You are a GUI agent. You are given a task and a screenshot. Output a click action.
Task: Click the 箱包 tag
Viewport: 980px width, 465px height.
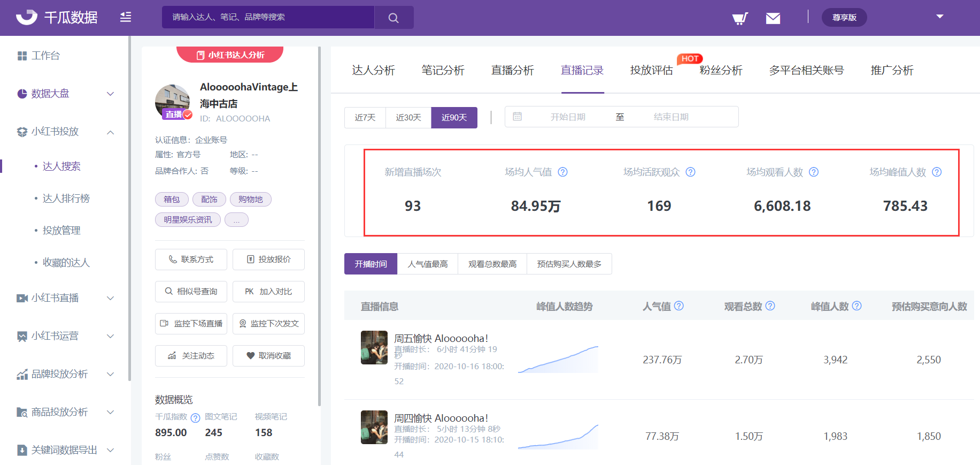[172, 200]
